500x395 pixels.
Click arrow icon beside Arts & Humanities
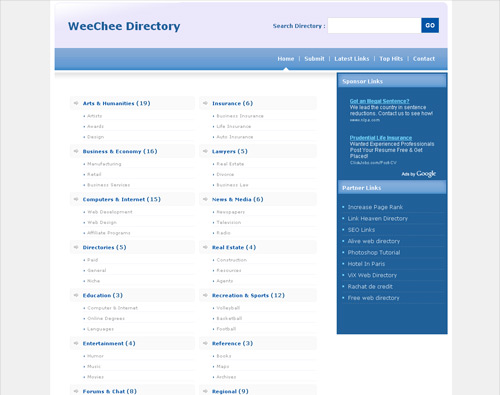click(76, 103)
